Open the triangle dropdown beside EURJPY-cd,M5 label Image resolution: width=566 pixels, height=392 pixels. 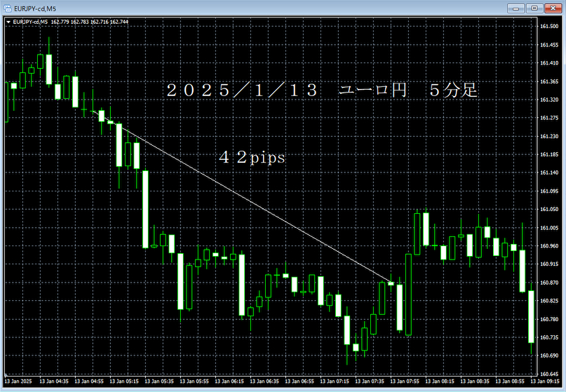8,22
